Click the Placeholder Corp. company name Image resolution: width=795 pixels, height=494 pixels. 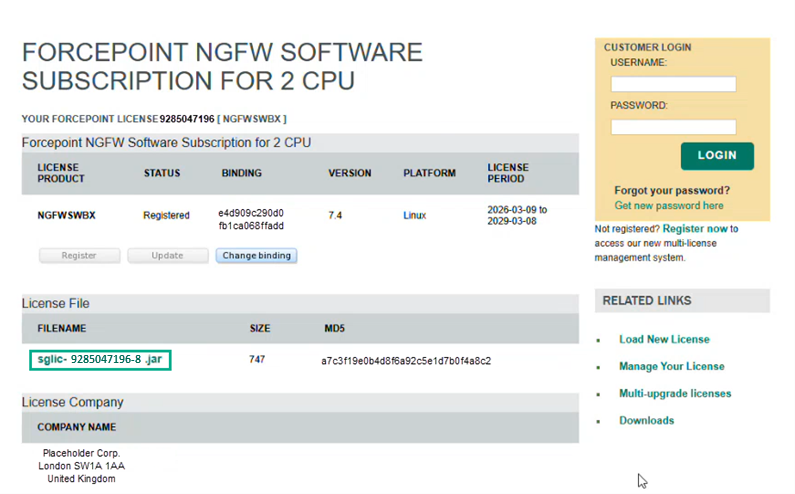tap(81, 453)
